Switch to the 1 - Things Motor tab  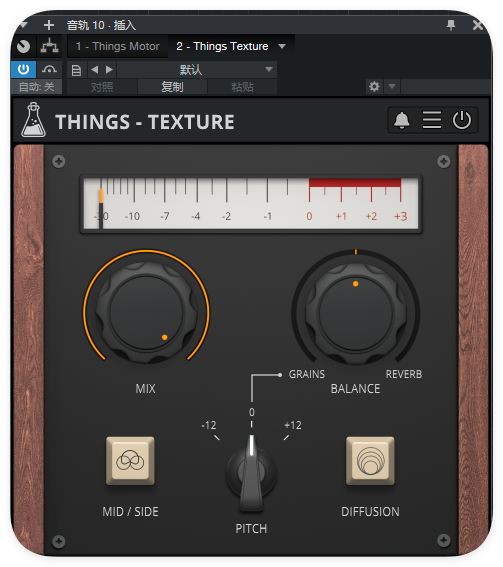[118, 46]
